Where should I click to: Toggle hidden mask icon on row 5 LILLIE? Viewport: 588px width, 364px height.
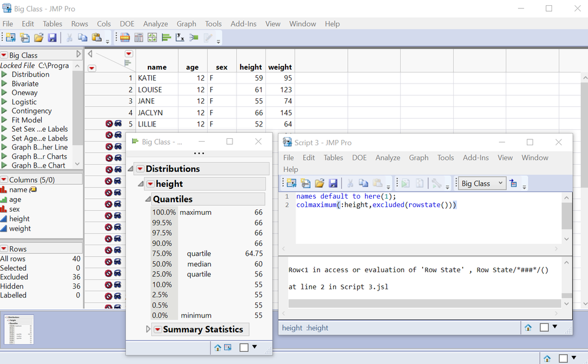coord(118,123)
